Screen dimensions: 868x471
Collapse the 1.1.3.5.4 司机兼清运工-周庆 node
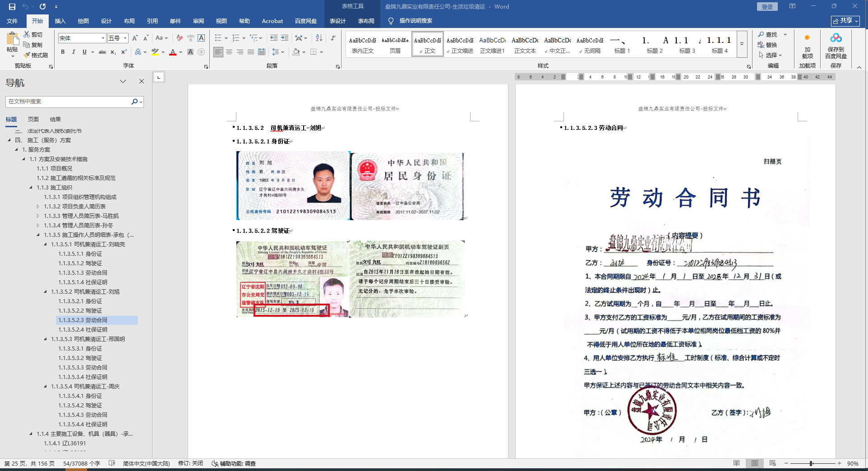click(x=45, y=387)
